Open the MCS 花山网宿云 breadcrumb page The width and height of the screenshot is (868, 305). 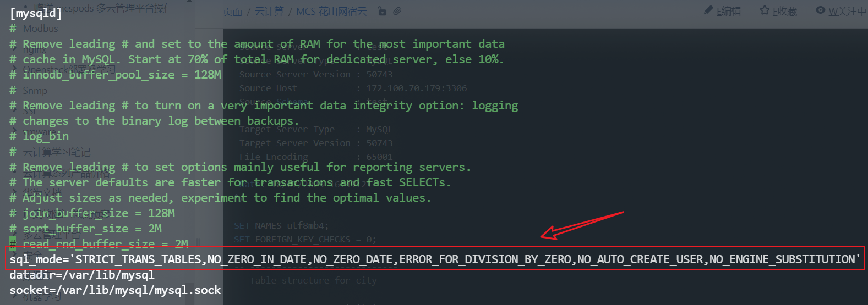point(331,12)
